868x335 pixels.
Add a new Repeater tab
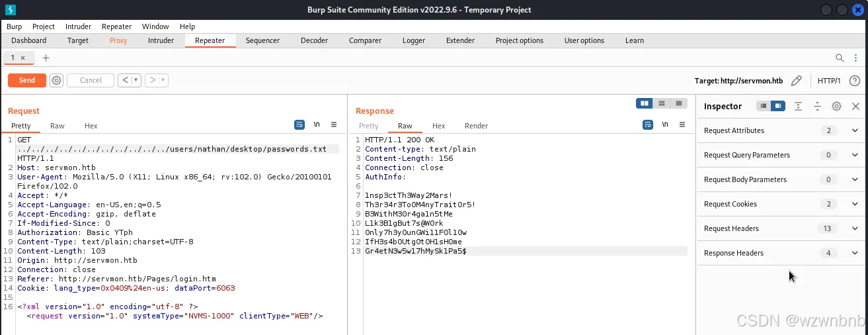46,58
